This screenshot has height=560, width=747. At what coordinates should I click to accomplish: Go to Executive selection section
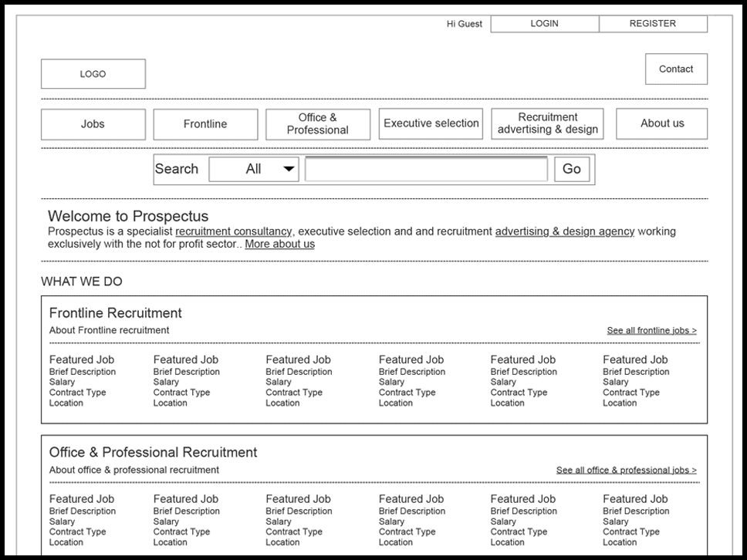click(431, 124)
